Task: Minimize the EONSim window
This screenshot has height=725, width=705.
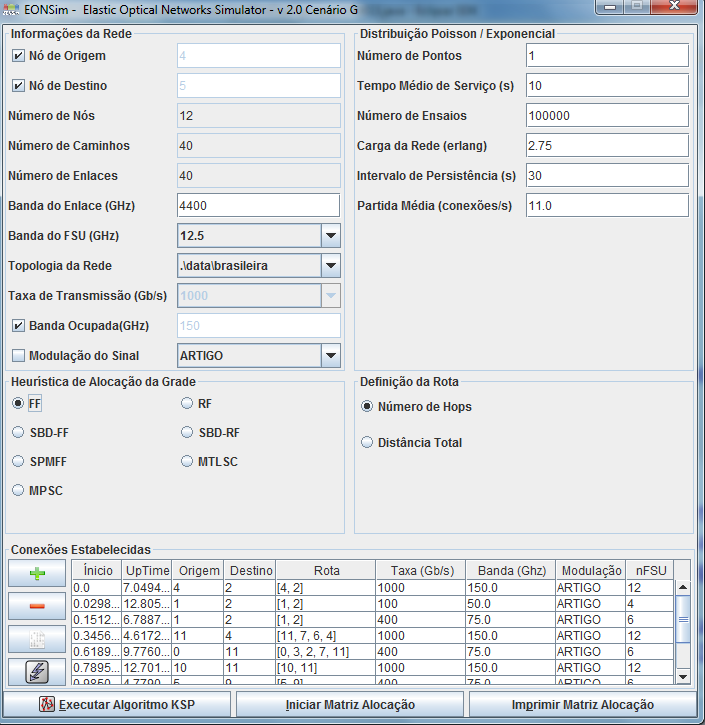Action: coord(610,7)
